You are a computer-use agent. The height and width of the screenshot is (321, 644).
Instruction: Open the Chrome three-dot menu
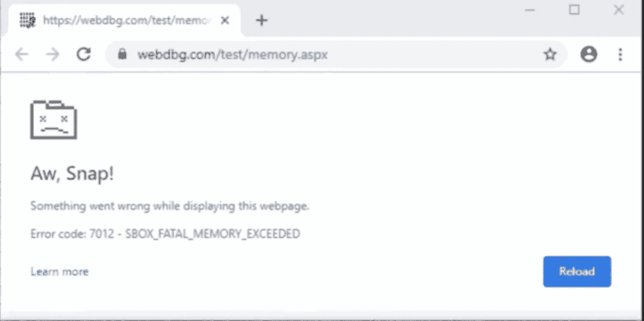point(620,54)
